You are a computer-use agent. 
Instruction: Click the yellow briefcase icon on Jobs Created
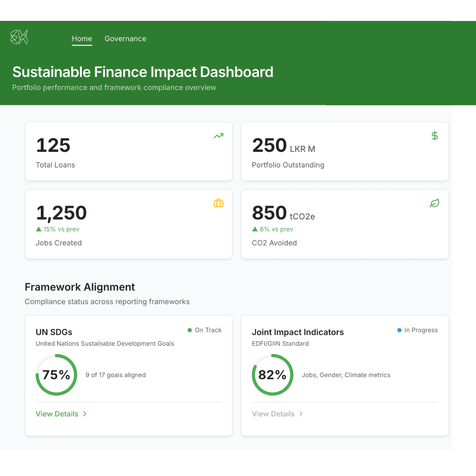218,203
